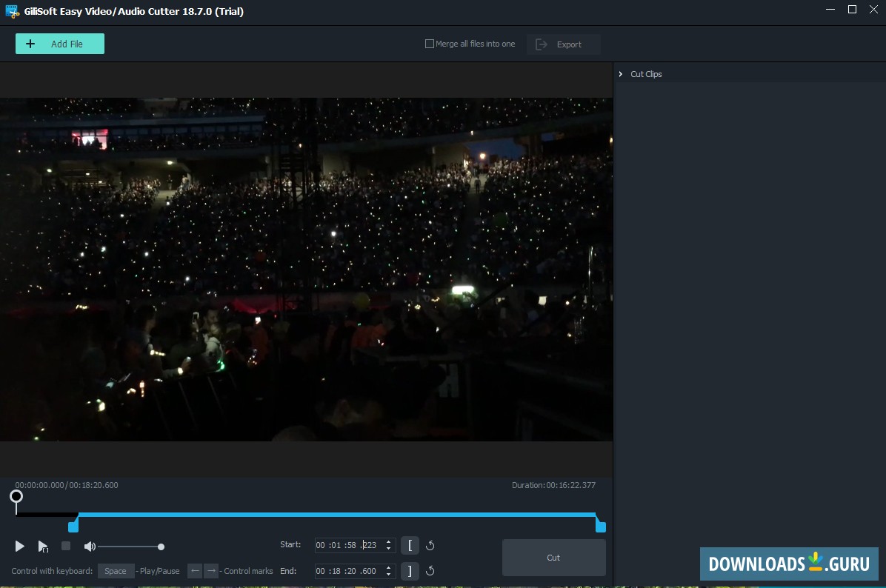Viewport: 886px width, 588px height.
Task: Play only the selected clip region
Action: pyautogui.click(x=42, y=546)
